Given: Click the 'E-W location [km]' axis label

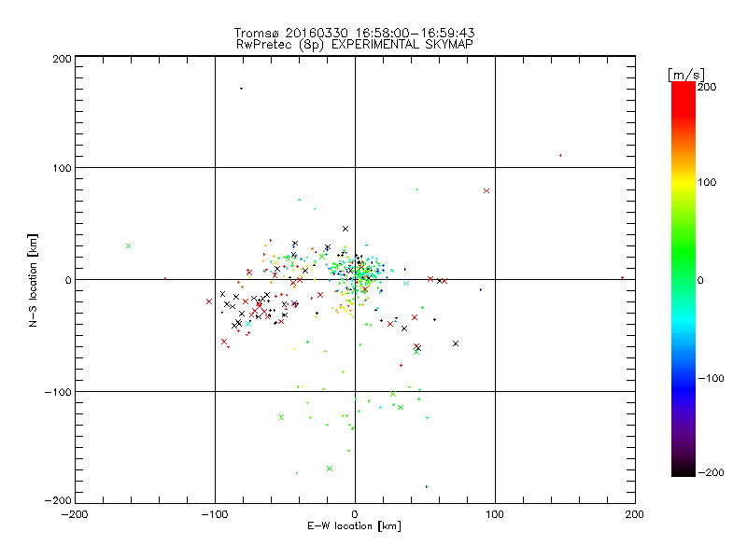Looking at the screenshot, I should [354, 526].
